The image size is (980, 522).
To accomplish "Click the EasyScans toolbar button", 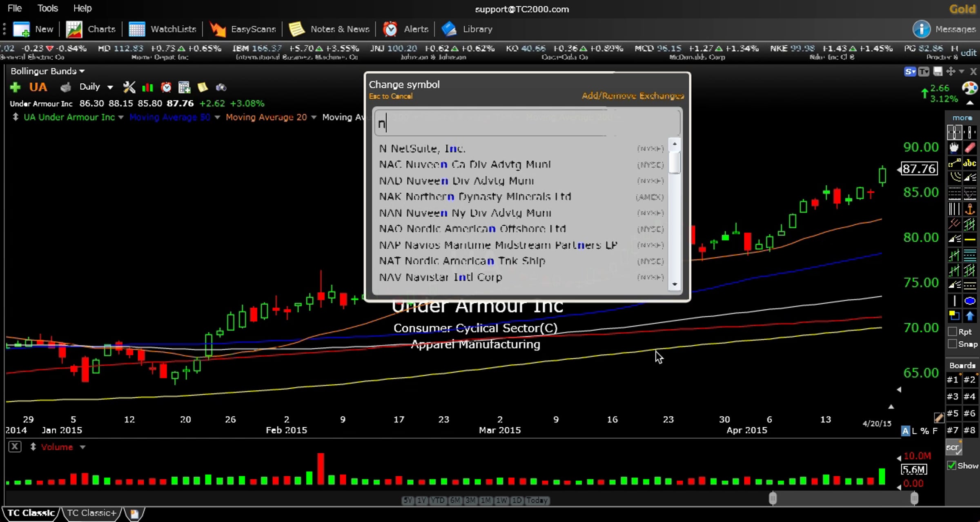I will click(243, 29).
